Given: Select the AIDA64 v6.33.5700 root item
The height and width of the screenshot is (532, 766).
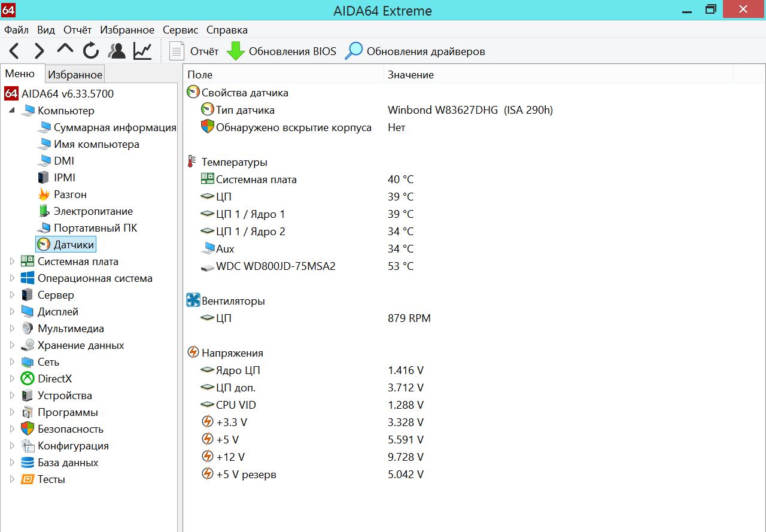Looking at the screenshot, I should (x=68, y=93).
